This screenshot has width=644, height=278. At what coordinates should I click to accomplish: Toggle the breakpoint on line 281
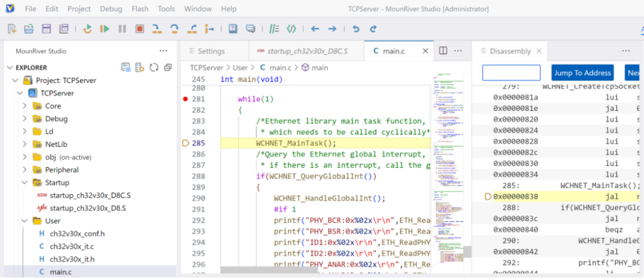[185, 99]
